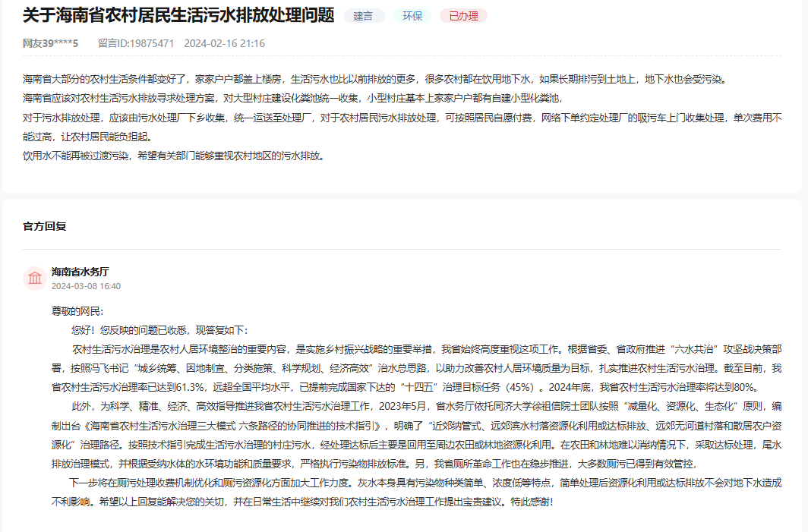808x532 pixels.
Task: Click the 建言 tag next to the title
Action: [x=364, y=16]
